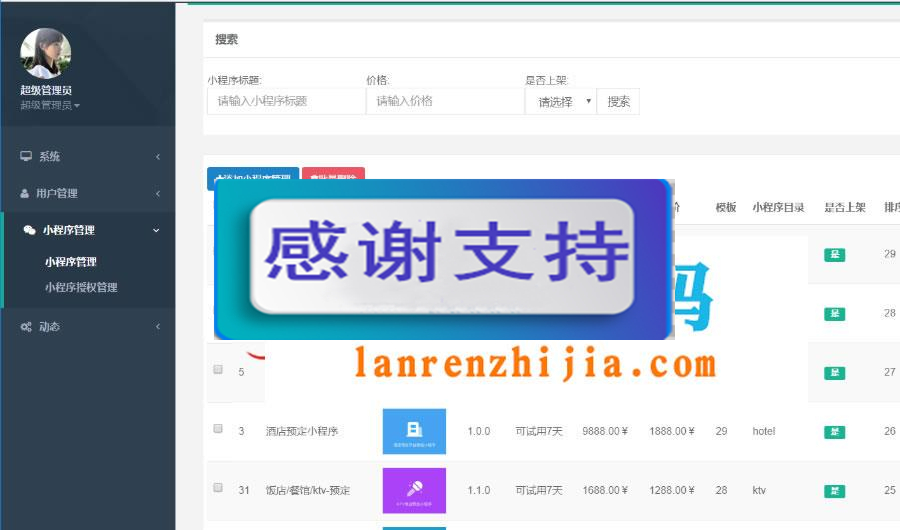This screenshot has height=530, width=900.
Task: Click the 用户管理 user icon
Action: point(25,194)
